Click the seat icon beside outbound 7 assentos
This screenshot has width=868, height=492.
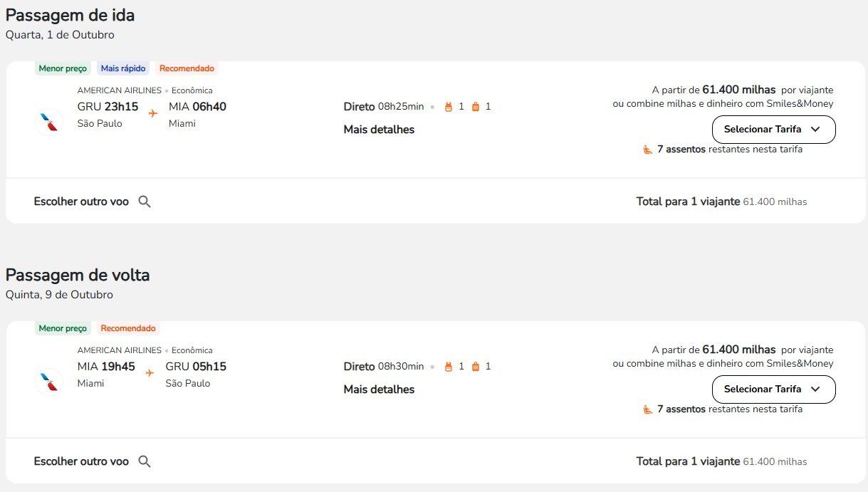click(x=648, y=150)
